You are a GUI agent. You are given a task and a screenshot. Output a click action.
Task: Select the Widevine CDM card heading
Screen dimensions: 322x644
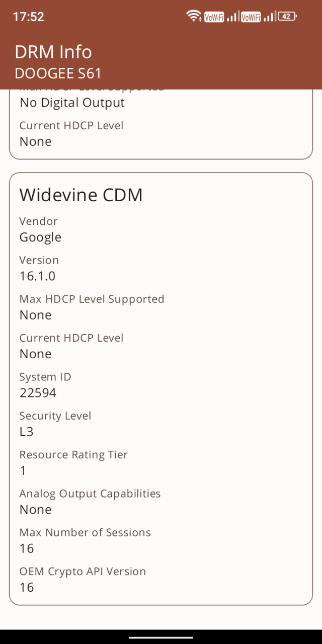click(81, 195)
